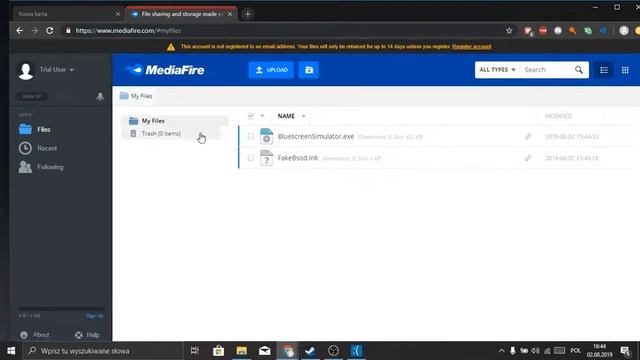The width and height of the screenshot is (640, 360).
Task: Click the new folder icon button
Action: (309, 70)
